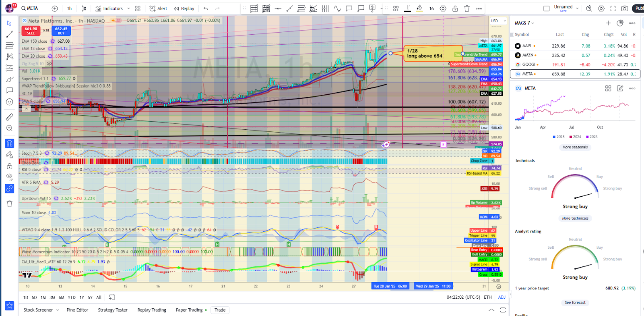Click the layout setup square icon
The height and width of the screenshot is (316, 644).
pos(546,8)
